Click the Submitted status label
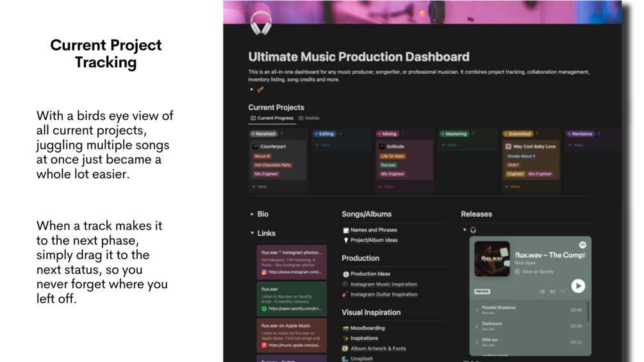This screenshot has width=644, height=362. pyautogui.click(x=518, y=134)
